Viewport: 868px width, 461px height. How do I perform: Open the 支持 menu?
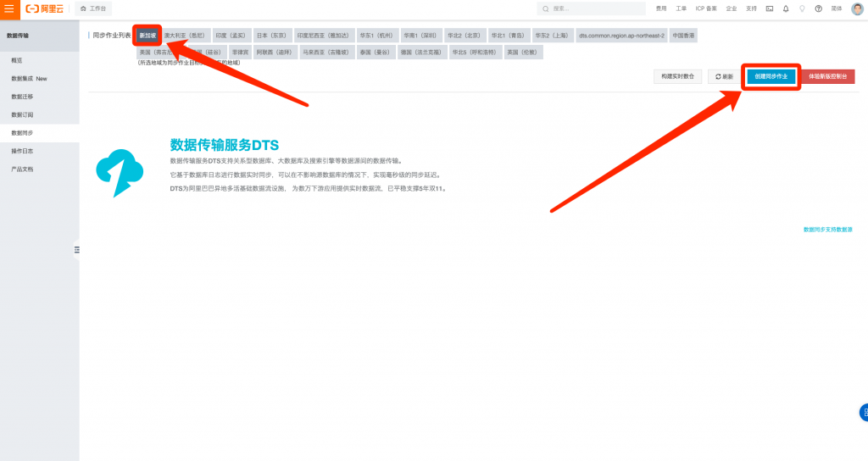751,8
